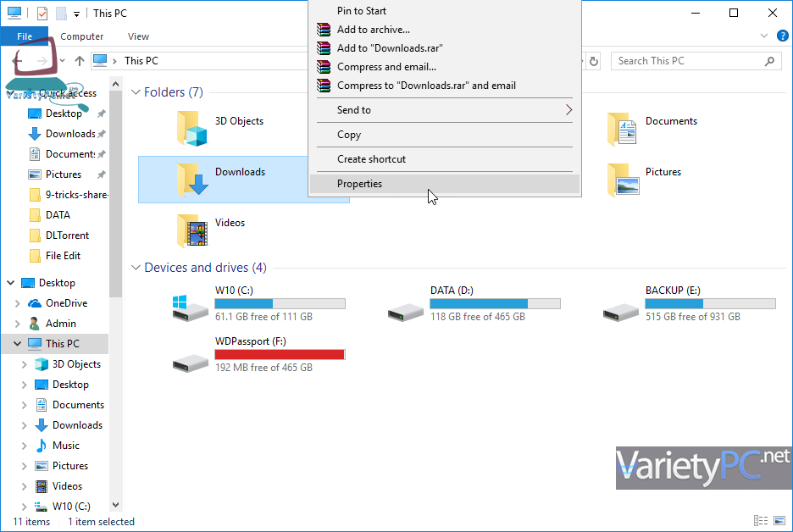The image size is (793, 532).
Task: Click the Pictures folder icon in main pane
Action: 623,180
